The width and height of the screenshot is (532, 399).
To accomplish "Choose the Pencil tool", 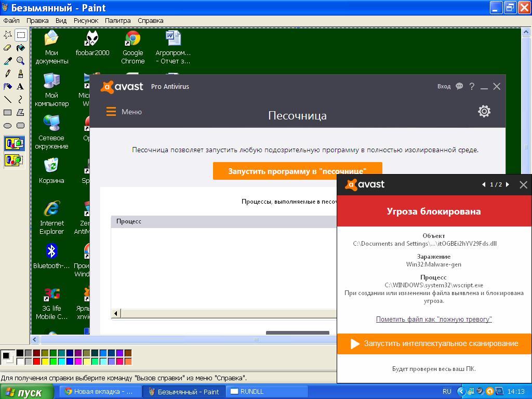I will [x=7, y=74].
